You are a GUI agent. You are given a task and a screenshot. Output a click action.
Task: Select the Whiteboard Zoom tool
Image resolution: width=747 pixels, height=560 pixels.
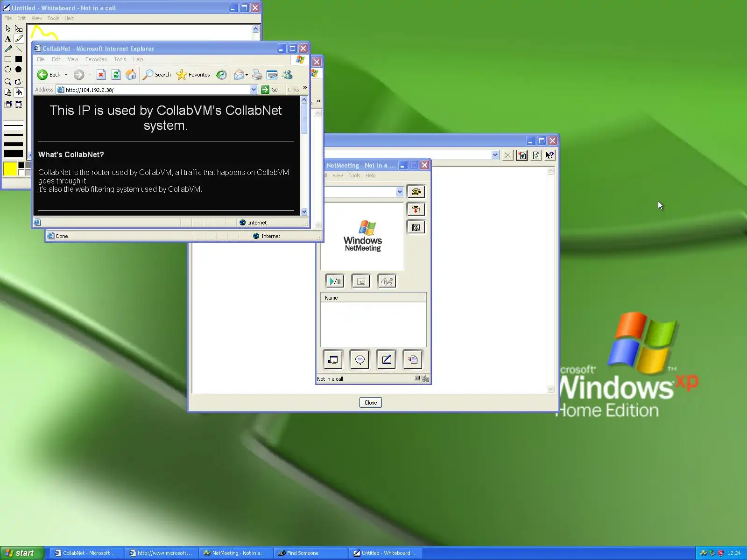click(8, 82)
